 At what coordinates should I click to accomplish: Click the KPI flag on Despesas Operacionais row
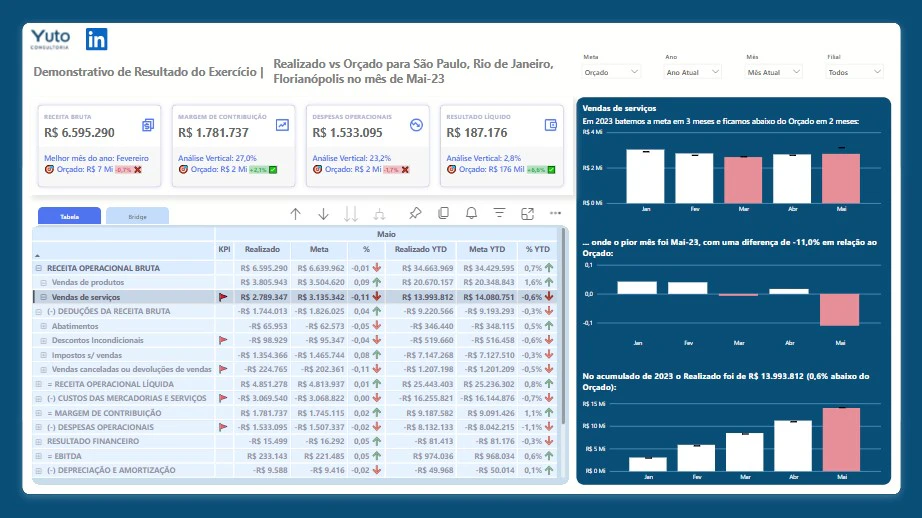pyautogui.click(x=223, y=427)
